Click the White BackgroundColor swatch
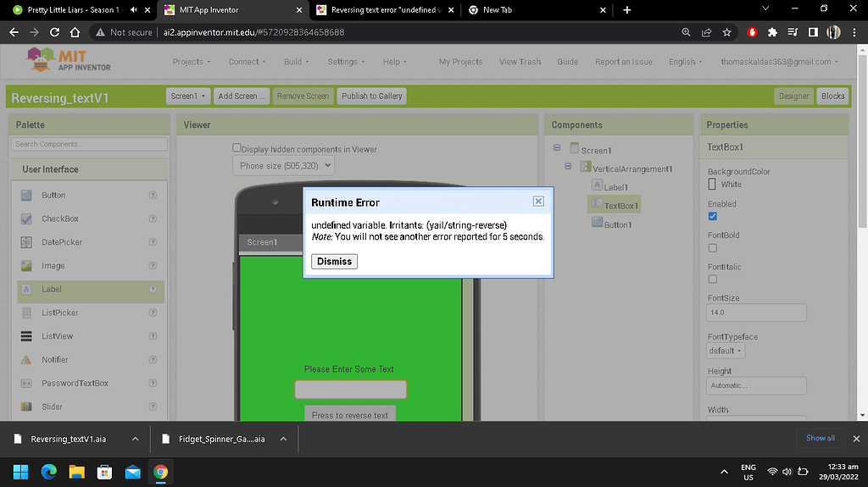The width and height of the screenshot is (868, 487). point(712,185)
